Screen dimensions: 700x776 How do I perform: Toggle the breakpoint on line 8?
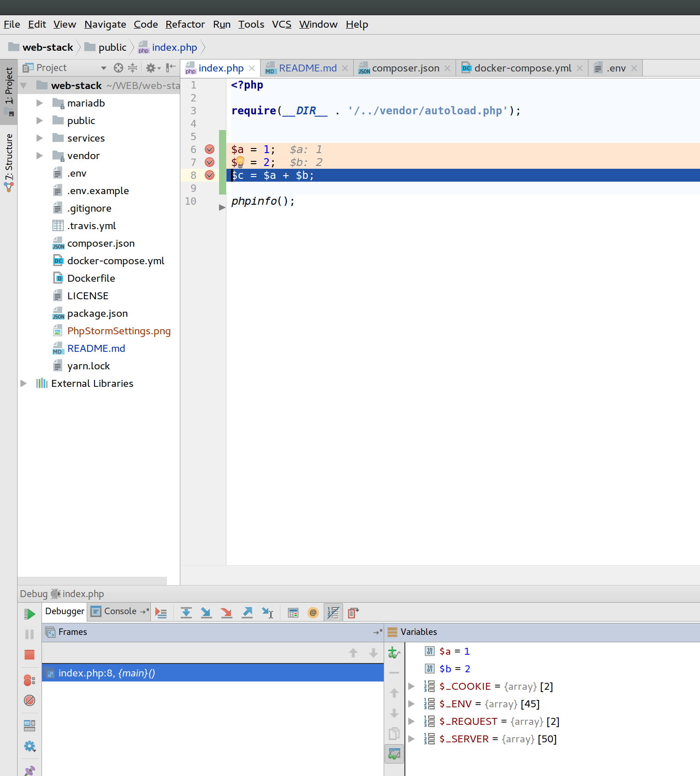(x=209, y=175)
